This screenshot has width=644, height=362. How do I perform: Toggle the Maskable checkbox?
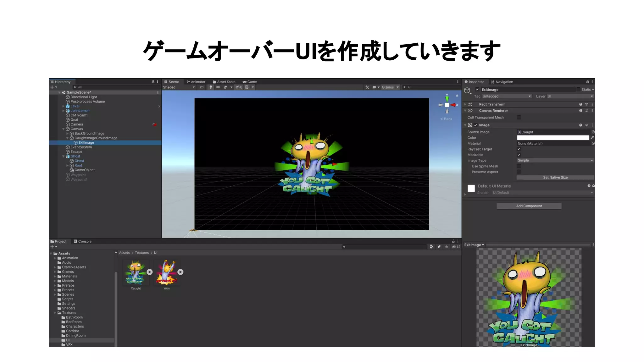pyautogui.click(x=519, y=155)
